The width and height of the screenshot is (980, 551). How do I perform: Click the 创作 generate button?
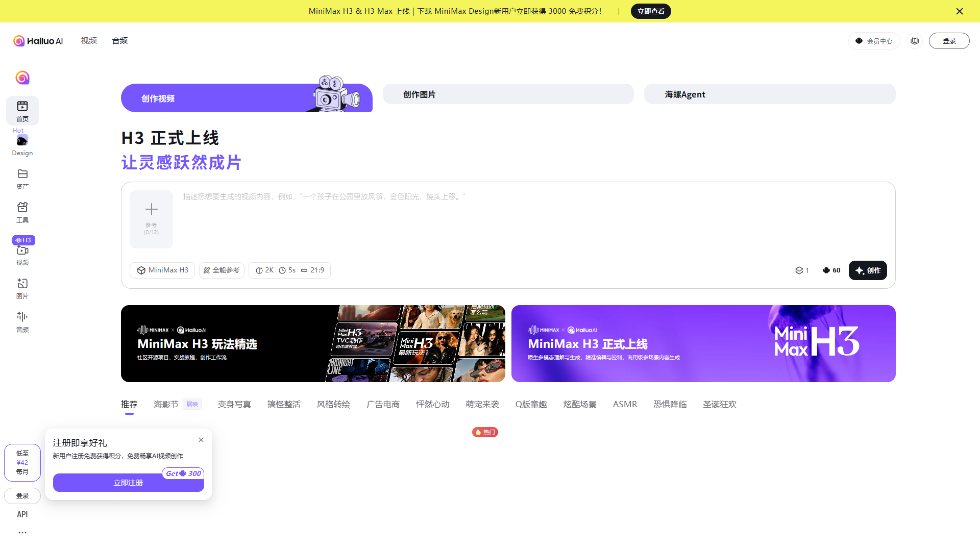click(868, 270)
